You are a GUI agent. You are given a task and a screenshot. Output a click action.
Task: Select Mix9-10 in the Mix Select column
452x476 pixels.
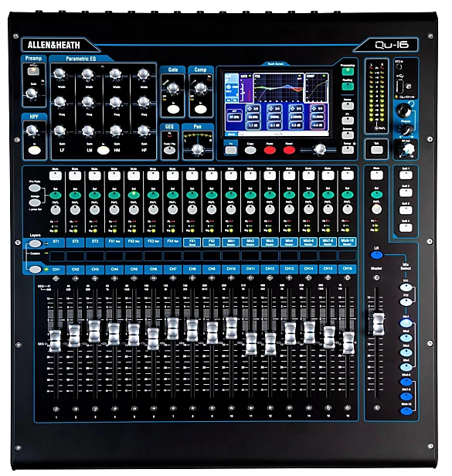point(406,411)
